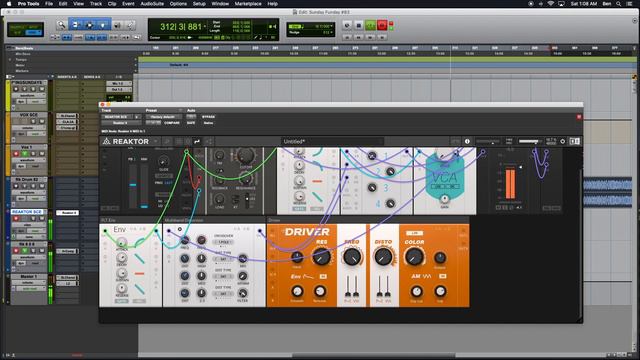640x360 pixels.
Task: Toggle Reaktor panel layout icon at far right
Action: click(575, 141)
